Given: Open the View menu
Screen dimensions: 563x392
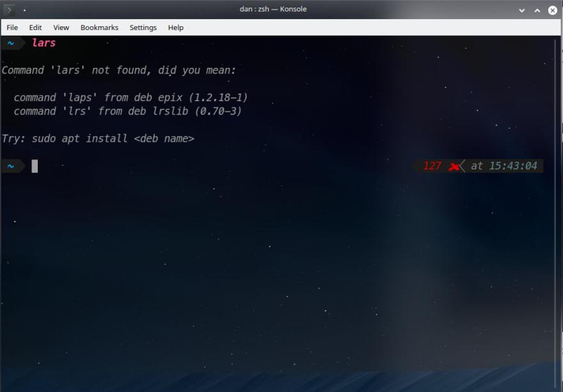Looking at the screenshot, I should [x=61, y=27].
